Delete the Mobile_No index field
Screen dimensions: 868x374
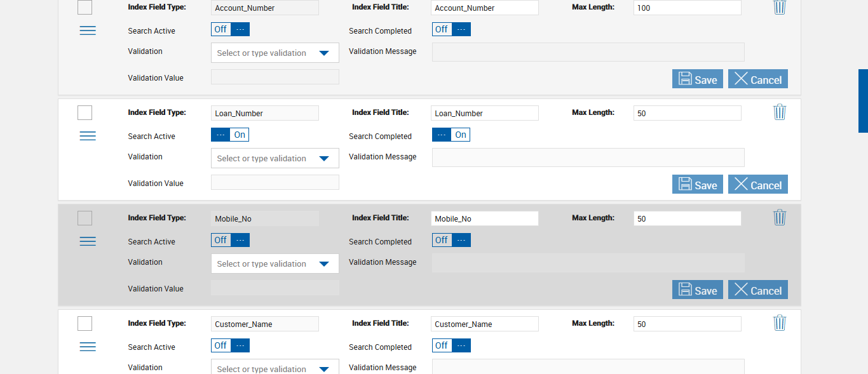[780, 218]
